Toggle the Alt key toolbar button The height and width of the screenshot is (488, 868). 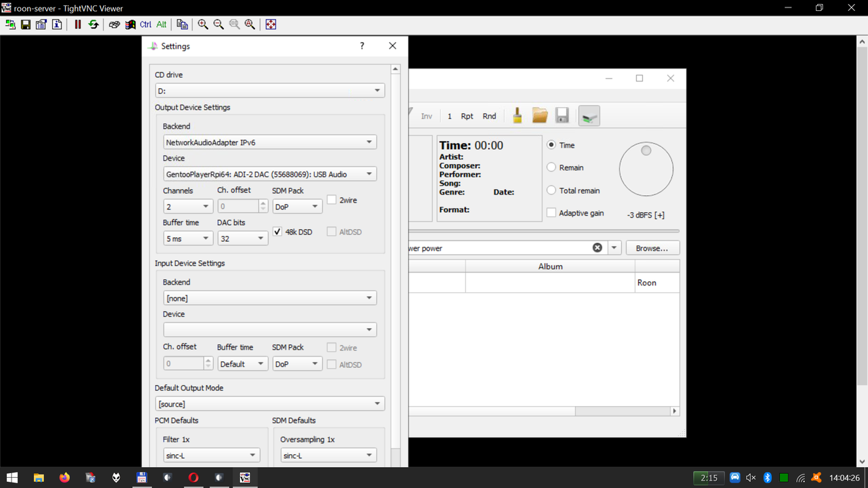[x=161, y=24]
